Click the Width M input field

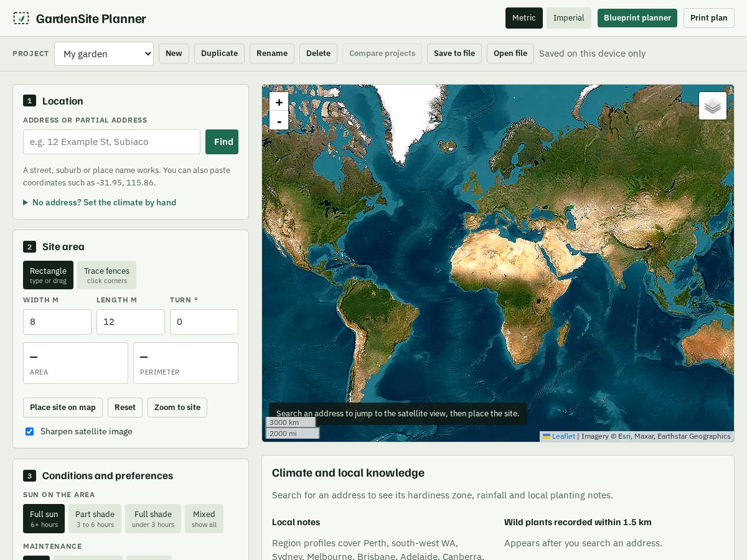[x=57, y=322]
